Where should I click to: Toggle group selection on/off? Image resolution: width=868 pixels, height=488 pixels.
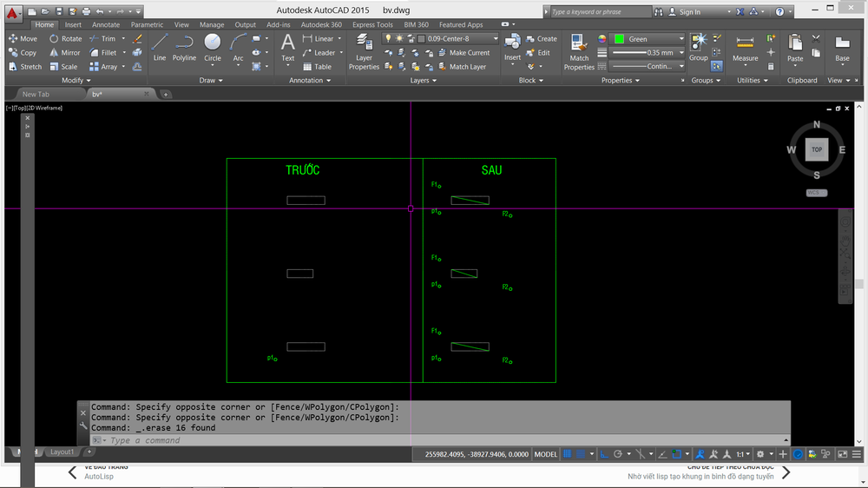tap(716, 67)
